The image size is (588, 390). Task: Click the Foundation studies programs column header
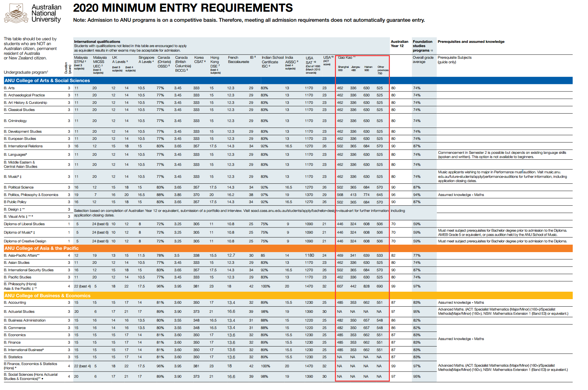423,46
